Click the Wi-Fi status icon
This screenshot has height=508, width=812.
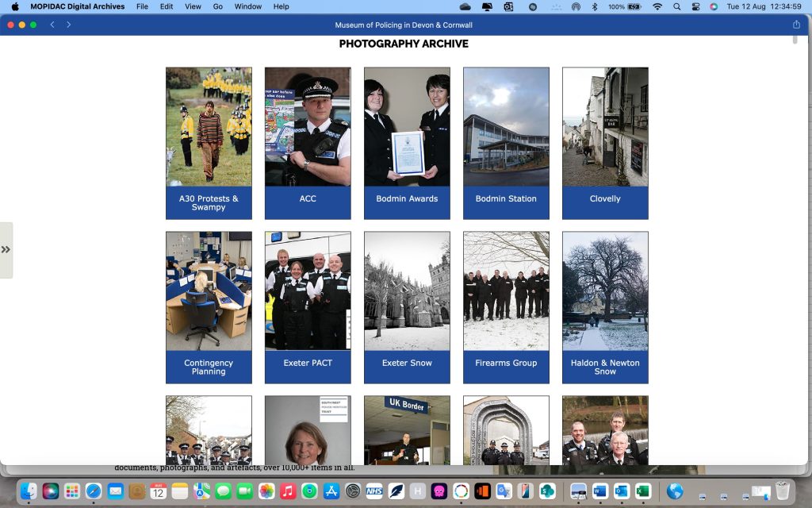(657, 6)
